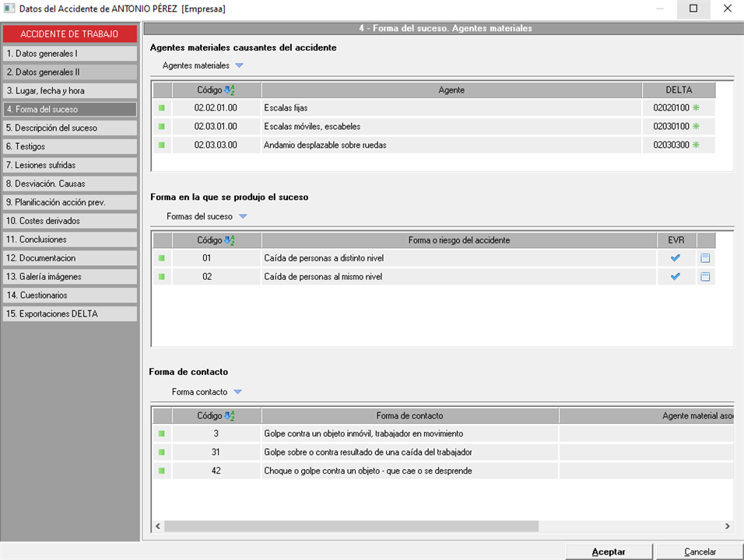Open the note icon for Caída a distinto nivel
This screenshot has height=560, width=744.
[705, 258]
